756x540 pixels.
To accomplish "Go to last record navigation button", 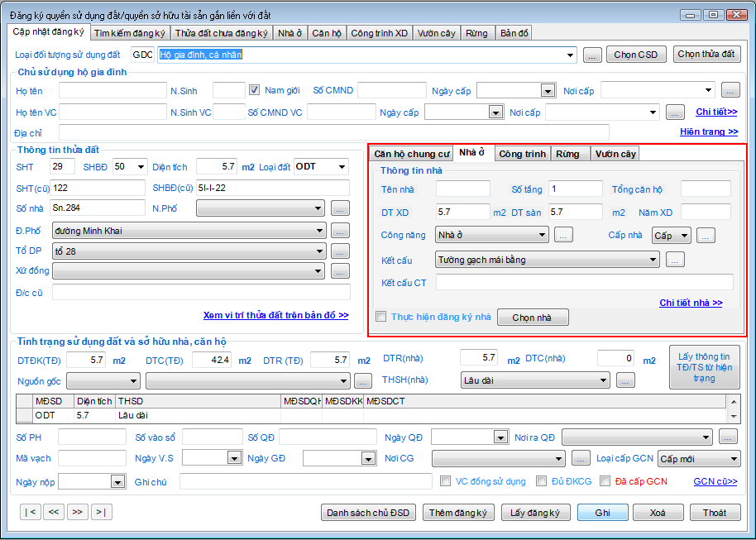I will click(101, 513).
